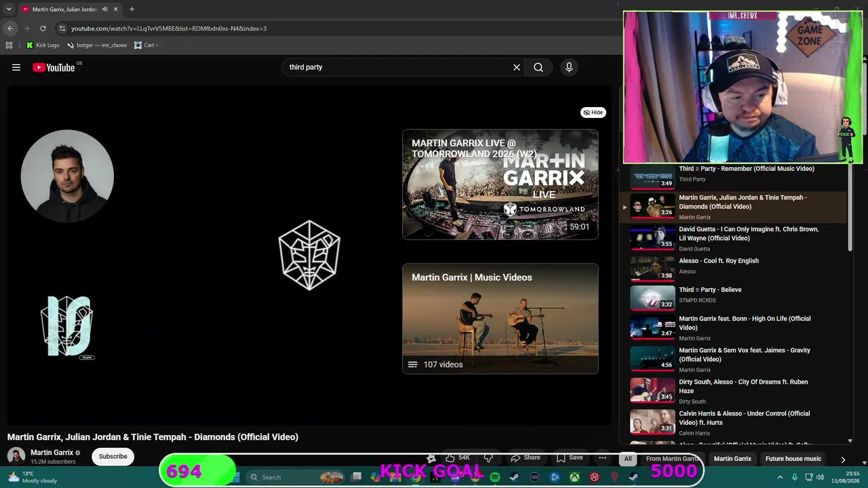Open the Cart bookmark
The height and width of the screenshot is (488, 868).
[x=146, y=45]
